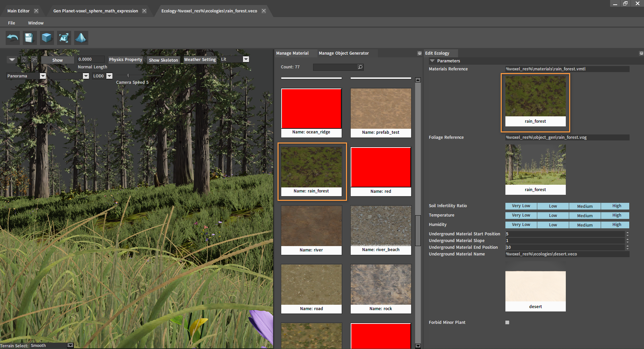Set Humidity to Very Low
644x349 pixels.
coord(521,225)
